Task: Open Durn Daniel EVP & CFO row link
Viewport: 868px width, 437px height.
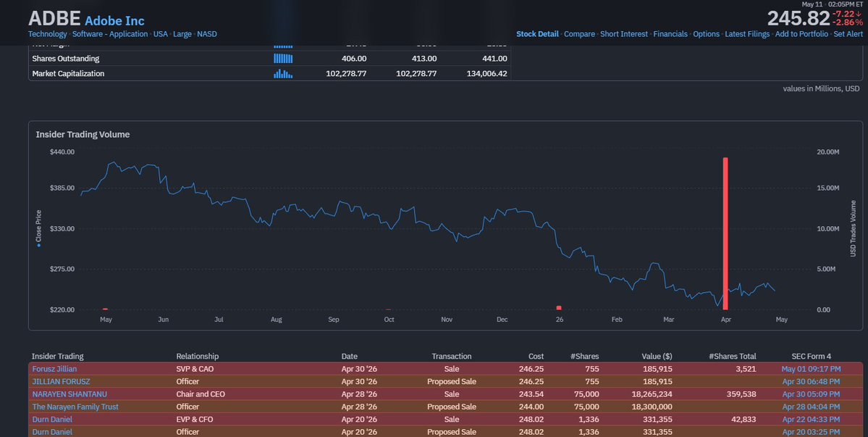Action: (52, 420)
